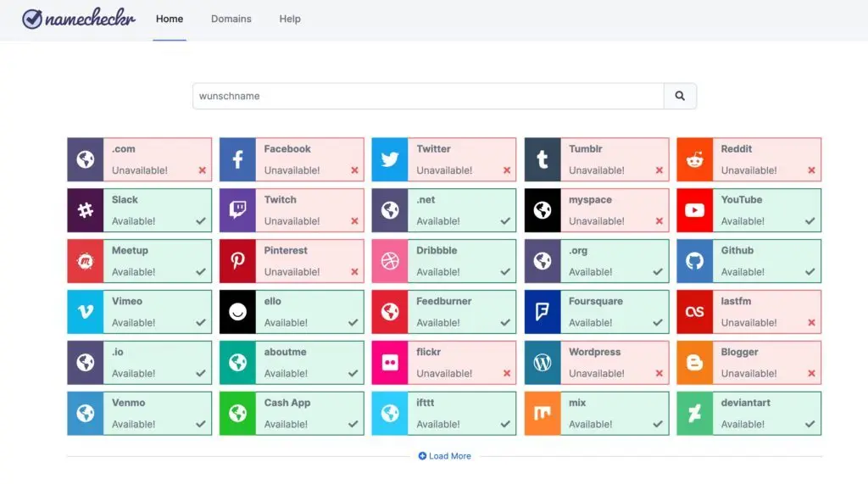Click the .io globe icon
This screenshot has width=868, height=484.
click(x=86, y=363)
